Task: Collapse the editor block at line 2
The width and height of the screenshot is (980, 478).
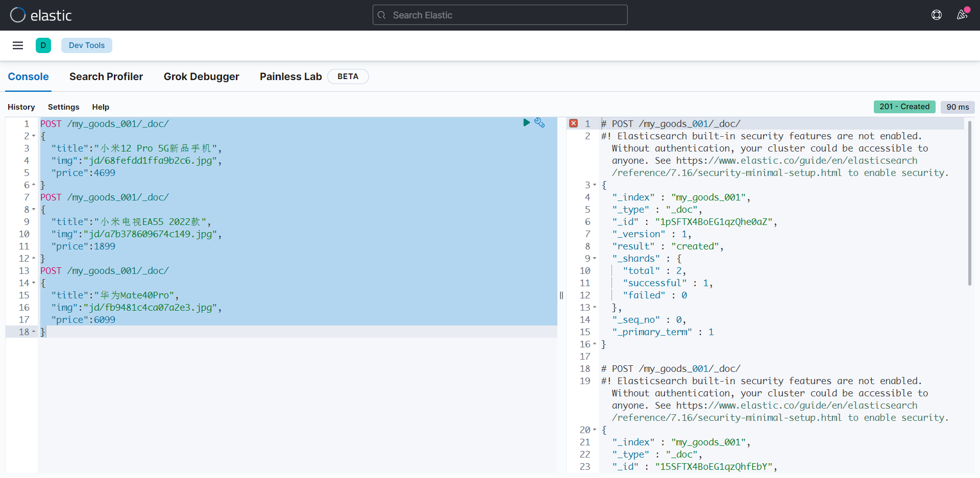Action: (34, 136)
